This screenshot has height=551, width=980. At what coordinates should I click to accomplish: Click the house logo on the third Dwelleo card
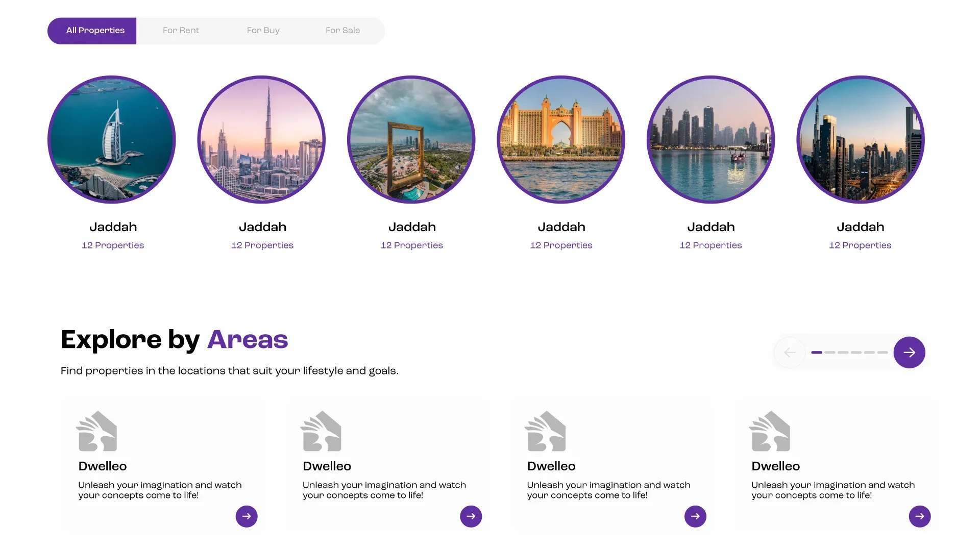[x=546, y=431]
